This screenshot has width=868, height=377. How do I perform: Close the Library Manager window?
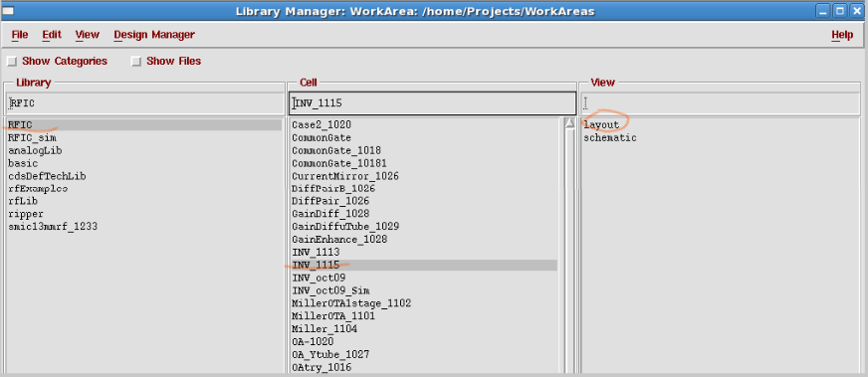click(x=856, y=11)
